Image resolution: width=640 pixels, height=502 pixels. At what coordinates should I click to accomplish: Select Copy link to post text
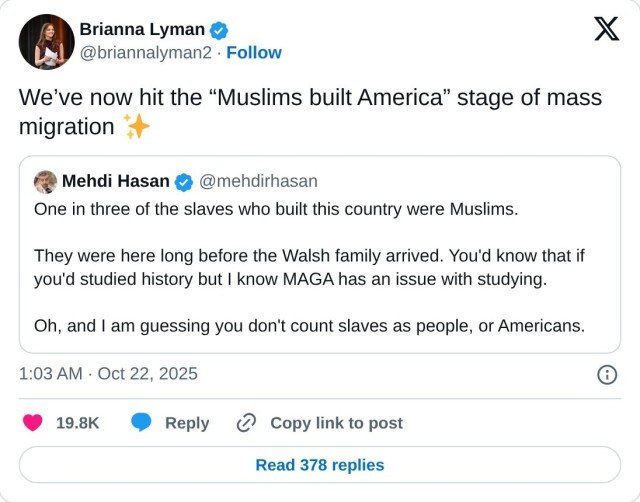[x=336, y=423]
